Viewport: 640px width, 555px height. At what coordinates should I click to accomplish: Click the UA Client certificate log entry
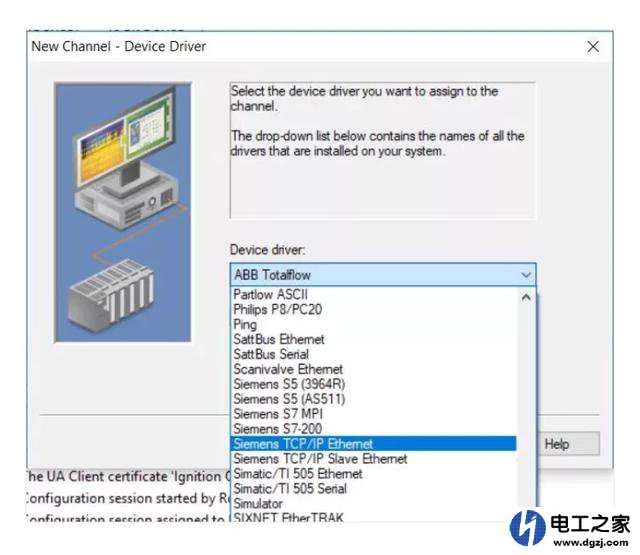pyautogui.click(x=129, y=477)
